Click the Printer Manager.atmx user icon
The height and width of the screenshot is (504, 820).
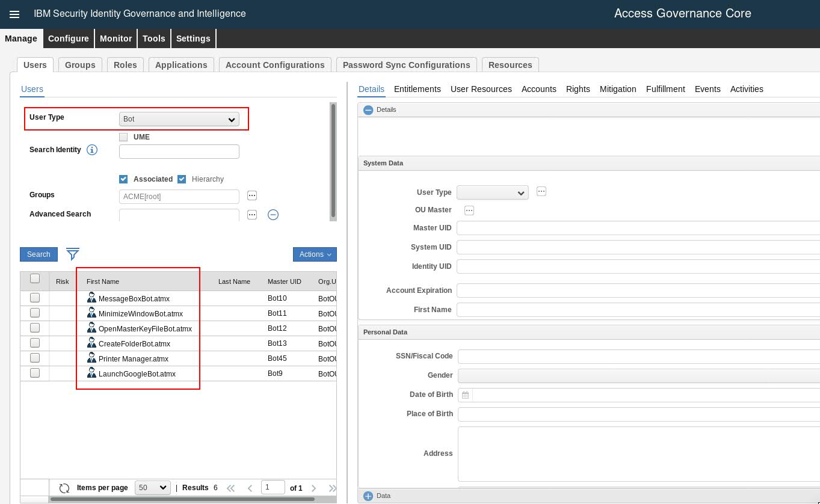[x=91, y=358]
